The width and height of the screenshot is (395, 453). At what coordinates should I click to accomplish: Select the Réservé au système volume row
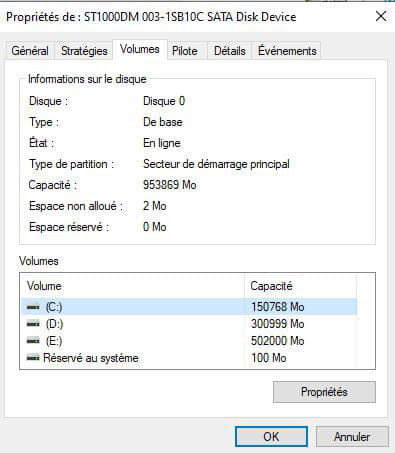click(x=189, y=358)
